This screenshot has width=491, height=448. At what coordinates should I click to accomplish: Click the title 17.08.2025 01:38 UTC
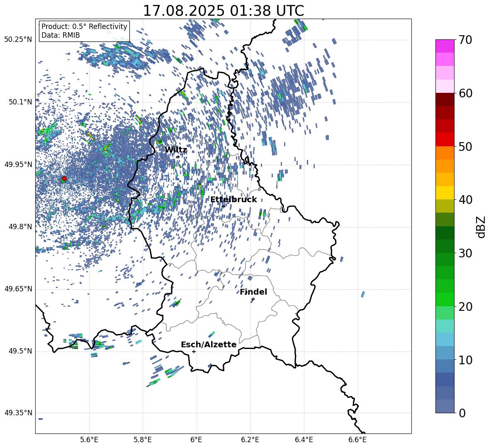coord(223,11)
